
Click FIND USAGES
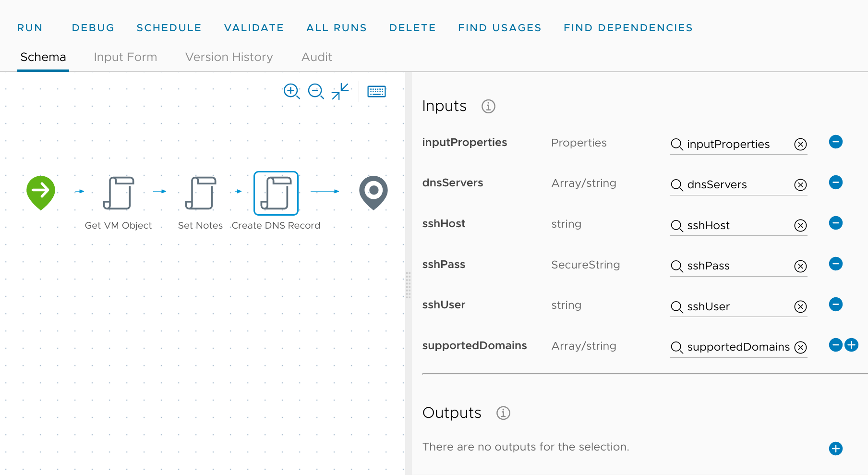500,28
